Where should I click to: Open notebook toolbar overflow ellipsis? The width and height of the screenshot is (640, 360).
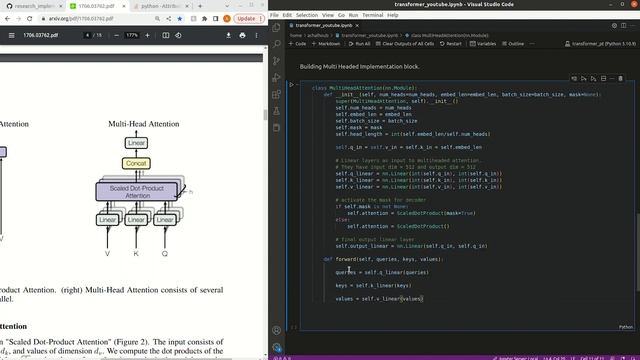click(532, 44)
